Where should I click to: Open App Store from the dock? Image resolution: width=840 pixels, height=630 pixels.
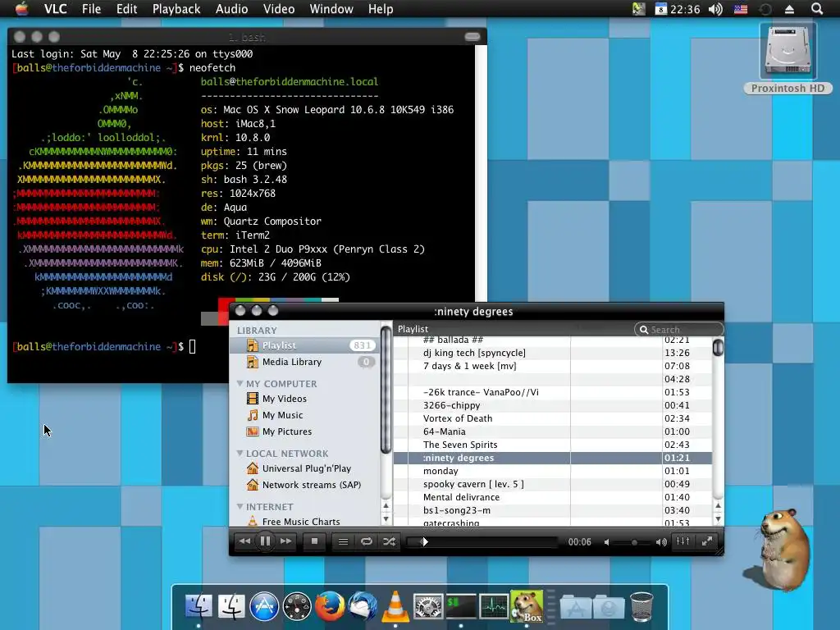(264, 607)
